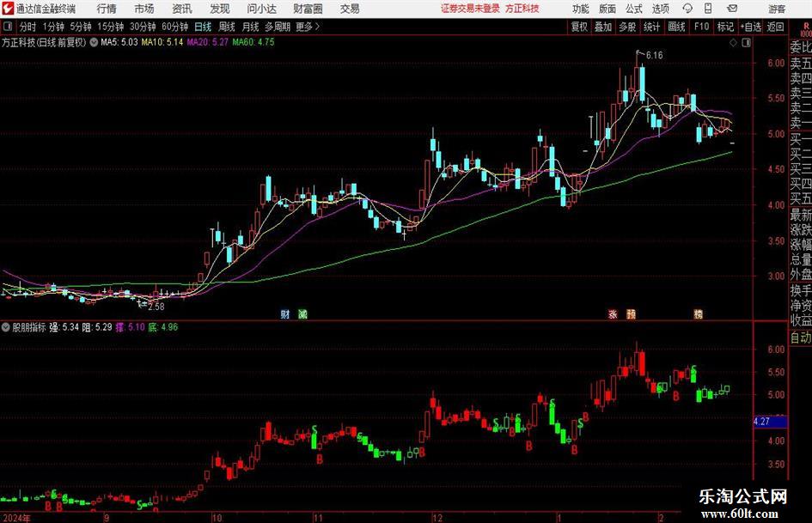Screen dimensions: 812x523
Task: Click the 自动 button in right sidebar
Action: [801, 338]
